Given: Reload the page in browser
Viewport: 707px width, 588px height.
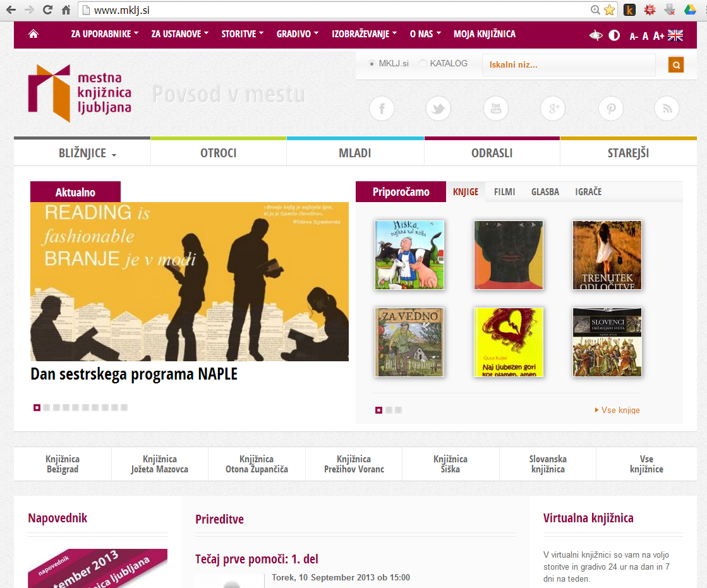Looking at the screenshot, I should coord(47,10).
